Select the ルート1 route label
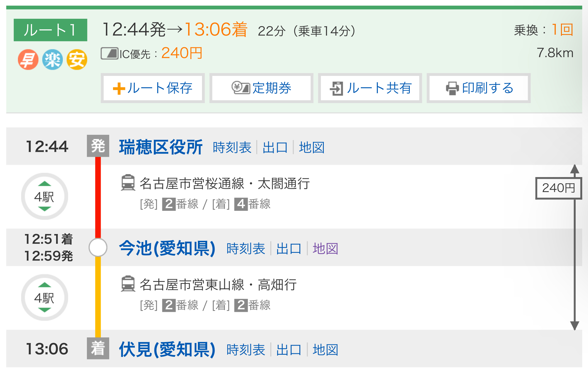Screen dimensions: 588x375 (x=50, y=30)
